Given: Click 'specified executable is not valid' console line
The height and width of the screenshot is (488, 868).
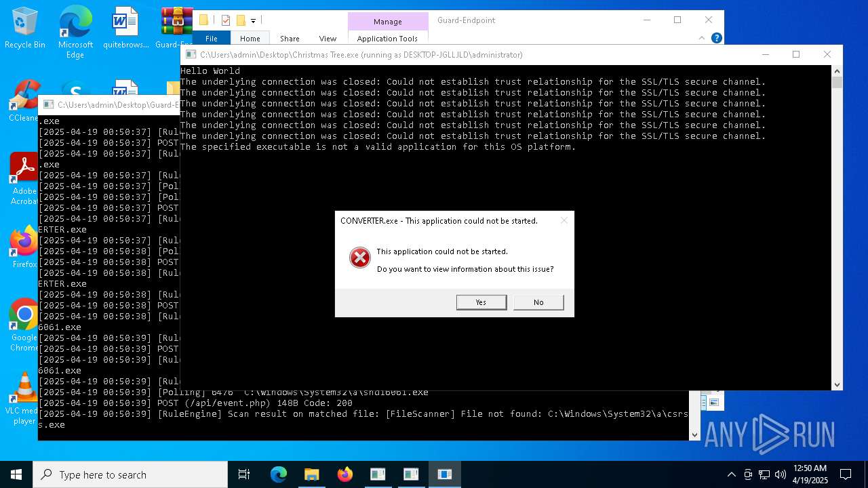Looking at the screenshot, I should pyautogui.click(x=378, y=146).
